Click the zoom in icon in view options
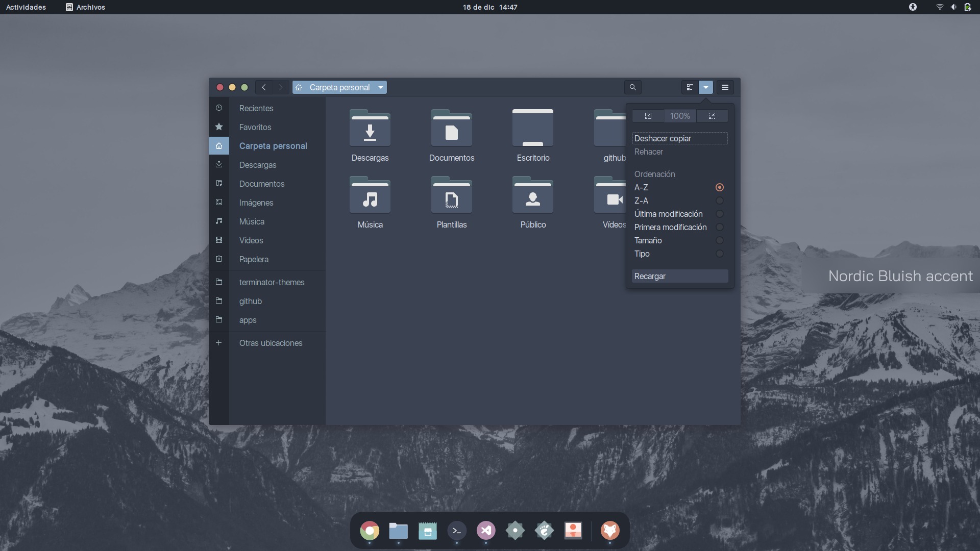980x551 pixels. click(x=713, y=116)
